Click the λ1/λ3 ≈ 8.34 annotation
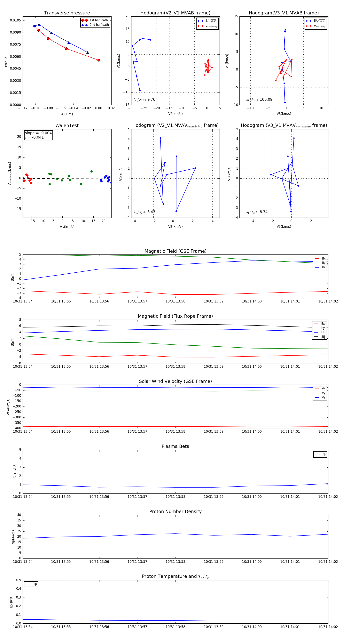 point(257,212)
